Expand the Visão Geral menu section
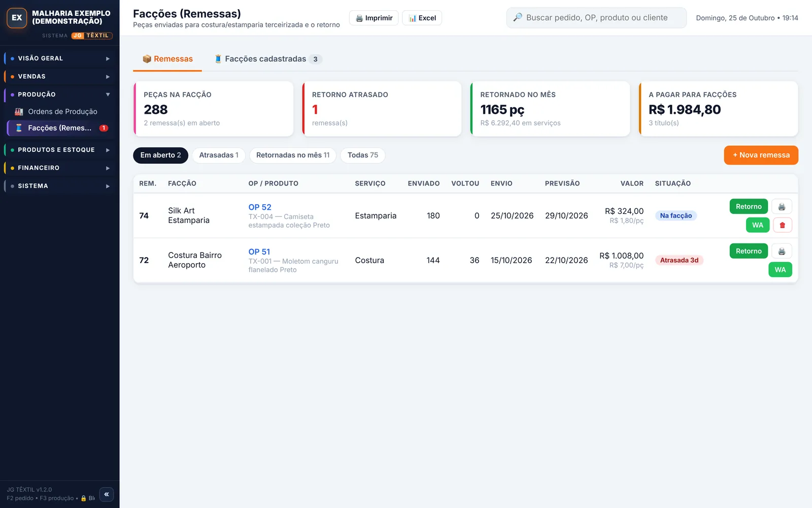The image size is (812, 508). [x=60, y=58]
